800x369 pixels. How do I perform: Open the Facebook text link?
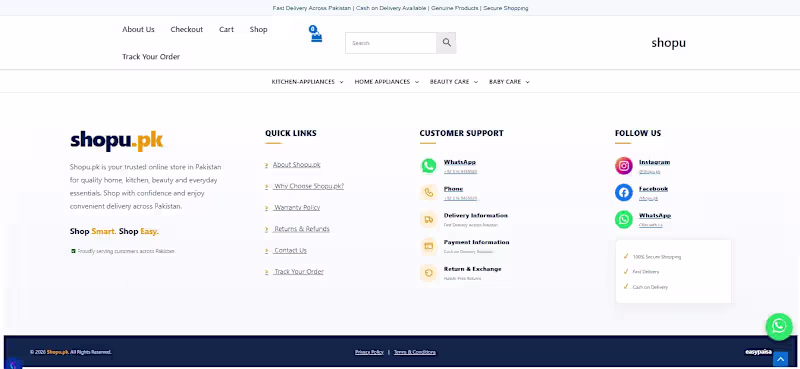pyautogui.click(x=654, y=189)
